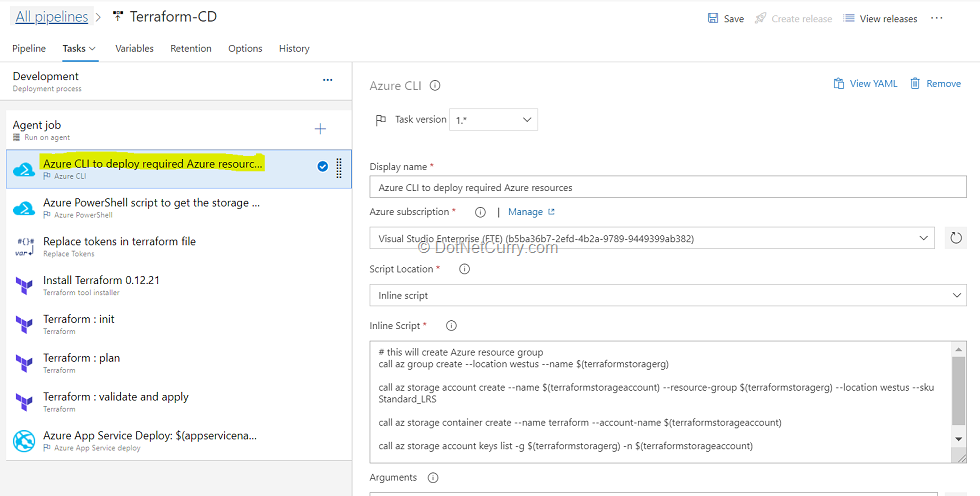Click the Manage subscription link
Viewport: 980px width, 496px height.
[526, 212]
